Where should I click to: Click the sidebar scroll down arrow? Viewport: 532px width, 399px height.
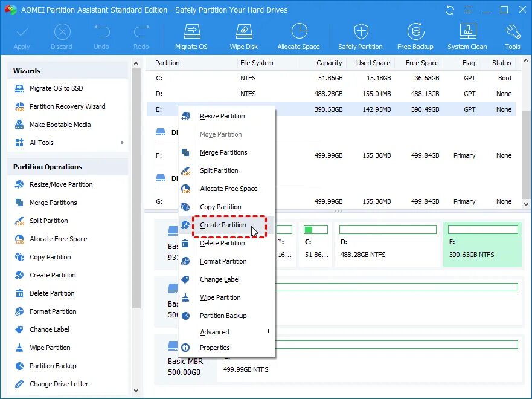tap(136, 391)
